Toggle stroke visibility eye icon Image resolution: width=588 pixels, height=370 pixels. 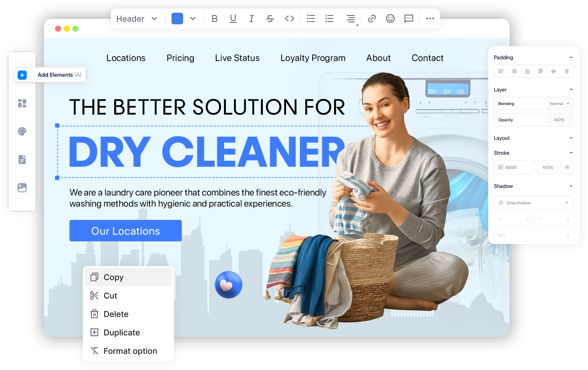(567, 167)
